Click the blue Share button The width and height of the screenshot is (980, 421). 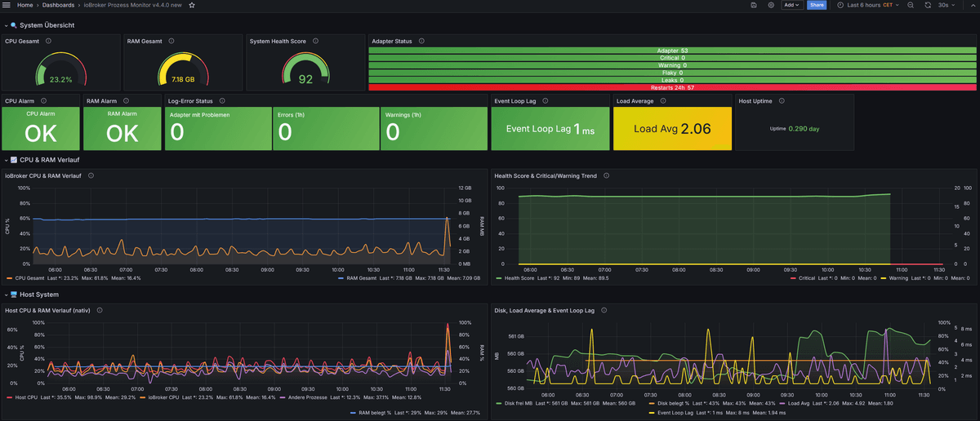[816, 5]
